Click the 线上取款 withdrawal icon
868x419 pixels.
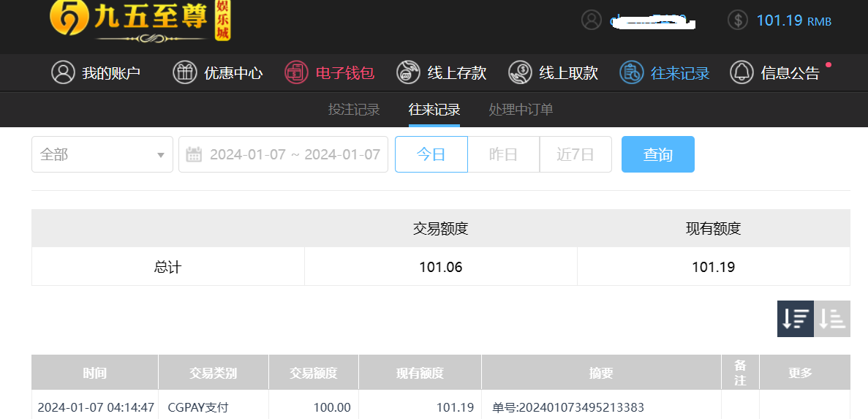point(521,72)
